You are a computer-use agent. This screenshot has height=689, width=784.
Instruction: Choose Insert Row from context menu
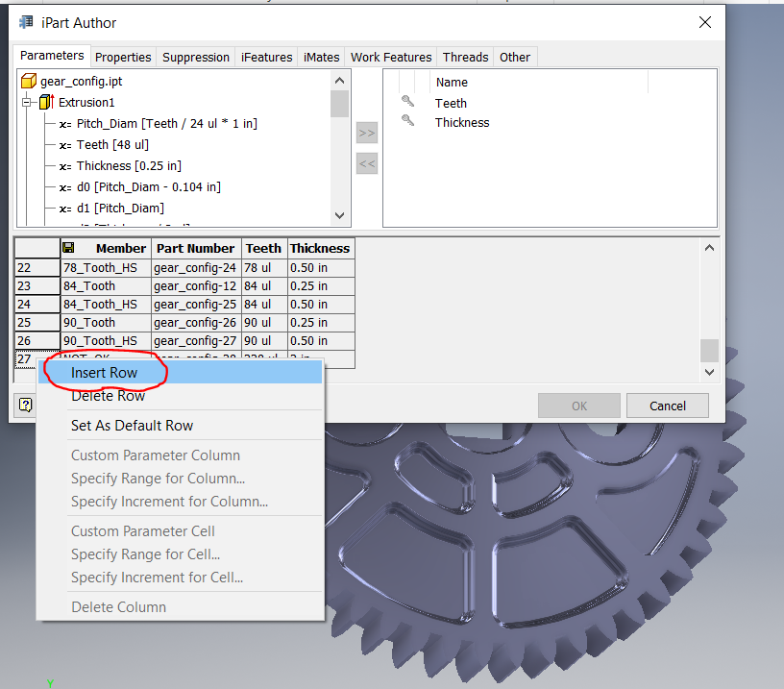click(x=181, y=373)
